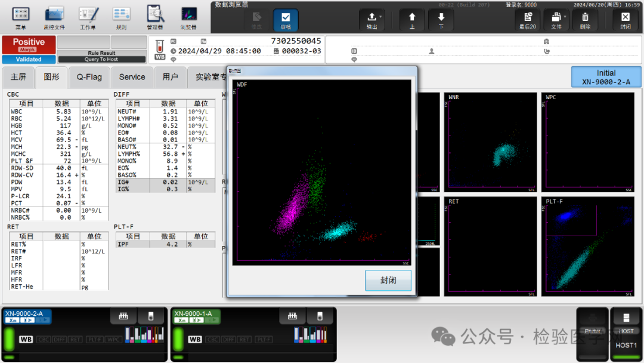Click XN-9000-1-A sample rack icon
Image resolution: width=644 pixels, height=363 pixels.
tap(292, 316)
